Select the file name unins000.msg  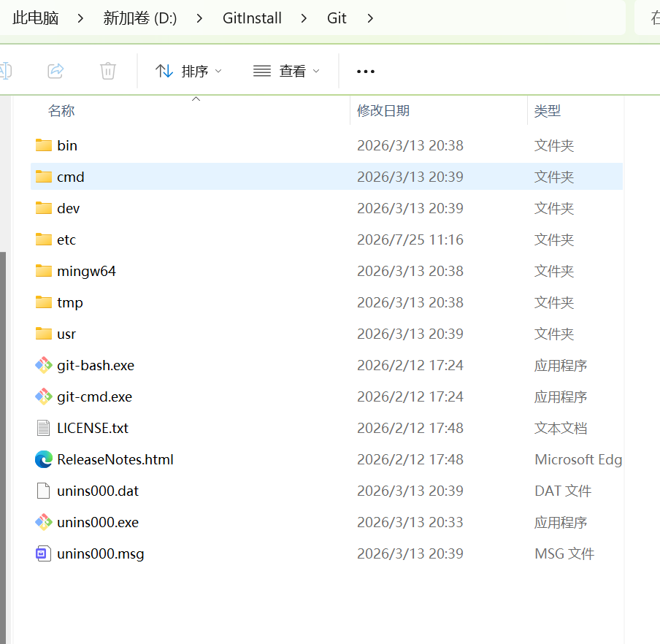(101, 554)
